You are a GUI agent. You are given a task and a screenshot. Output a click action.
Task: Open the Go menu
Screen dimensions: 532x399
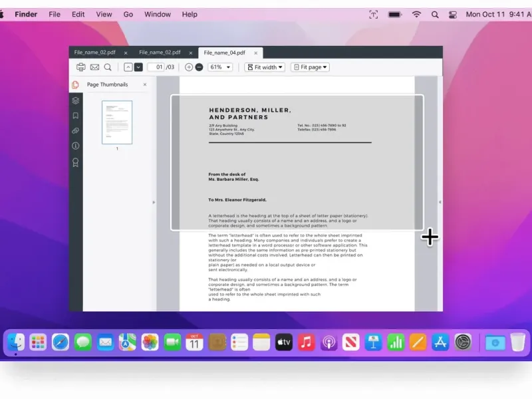128,14
